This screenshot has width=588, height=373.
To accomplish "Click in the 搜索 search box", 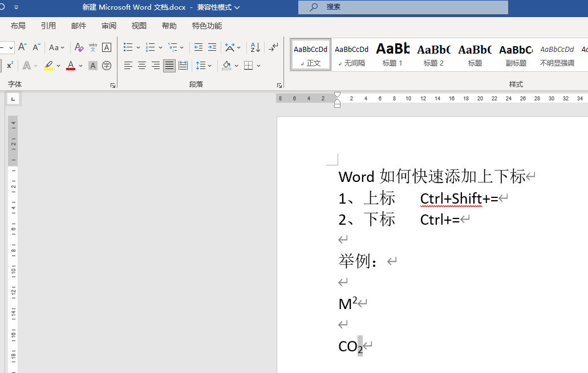I will [403, 7].
